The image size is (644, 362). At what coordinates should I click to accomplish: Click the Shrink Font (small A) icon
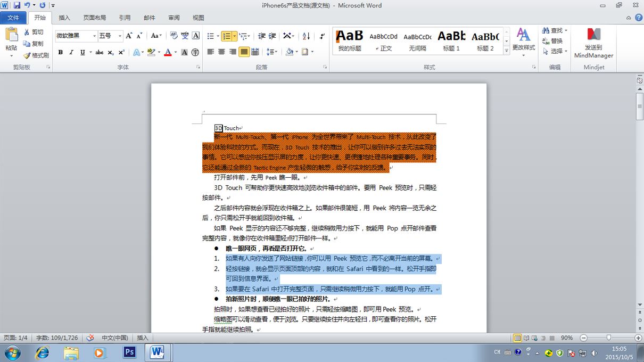coord(139,36)
